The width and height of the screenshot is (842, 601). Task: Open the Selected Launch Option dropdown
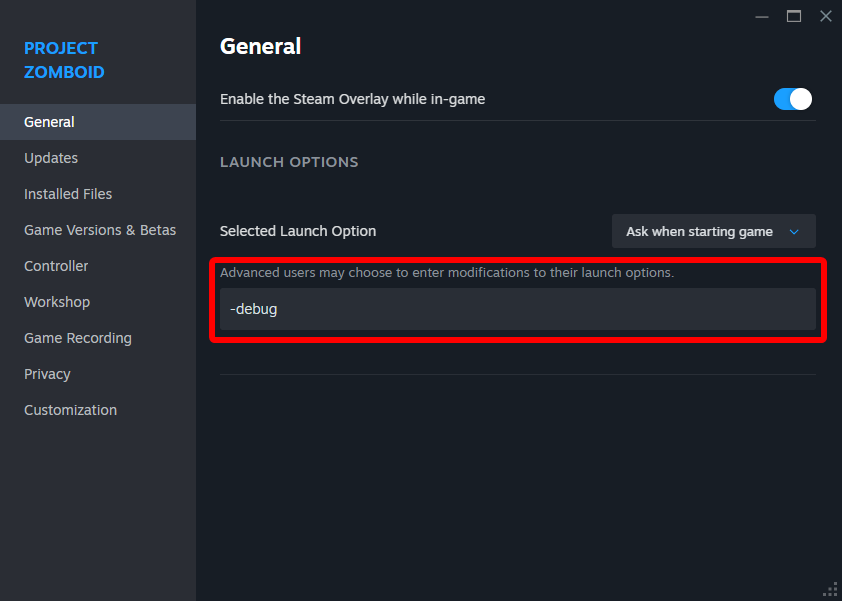pyautogui.click(x=713, y=231)
